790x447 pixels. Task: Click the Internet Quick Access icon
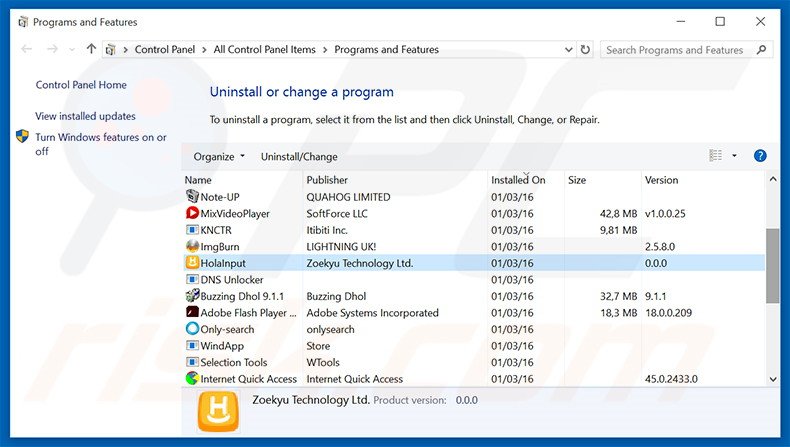(x=192, y=378)
